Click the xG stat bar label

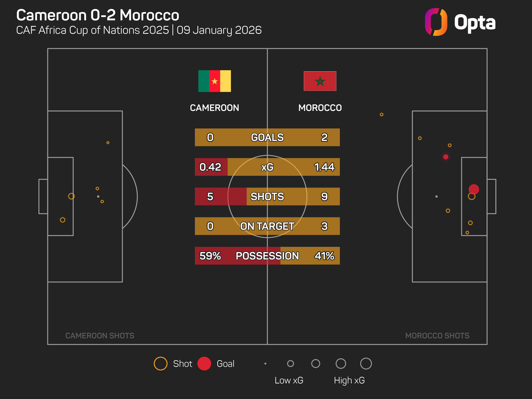pyautogui.click(x=267, y=167)
